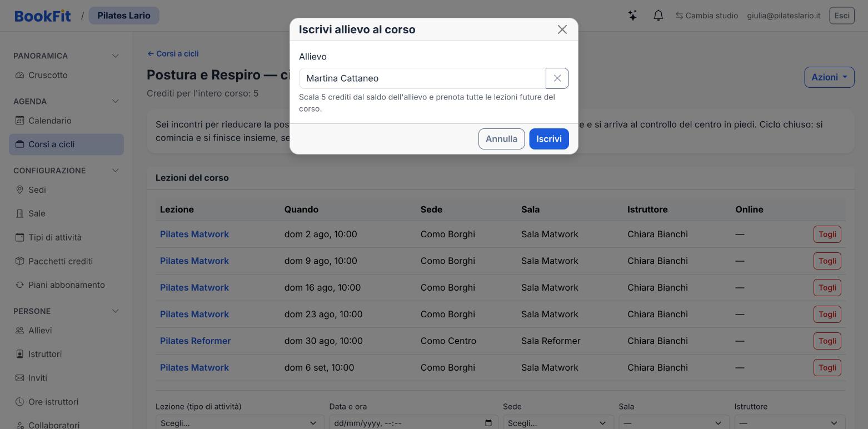Click the Calendario calendar icon
The height and width of the screenshot is (429, 868).
[19, 121]
